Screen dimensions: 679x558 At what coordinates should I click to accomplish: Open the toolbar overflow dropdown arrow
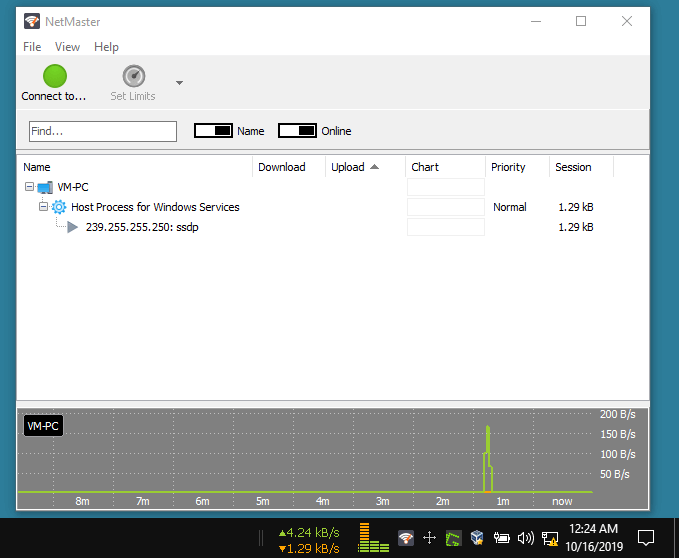click(x=179, y=83)
